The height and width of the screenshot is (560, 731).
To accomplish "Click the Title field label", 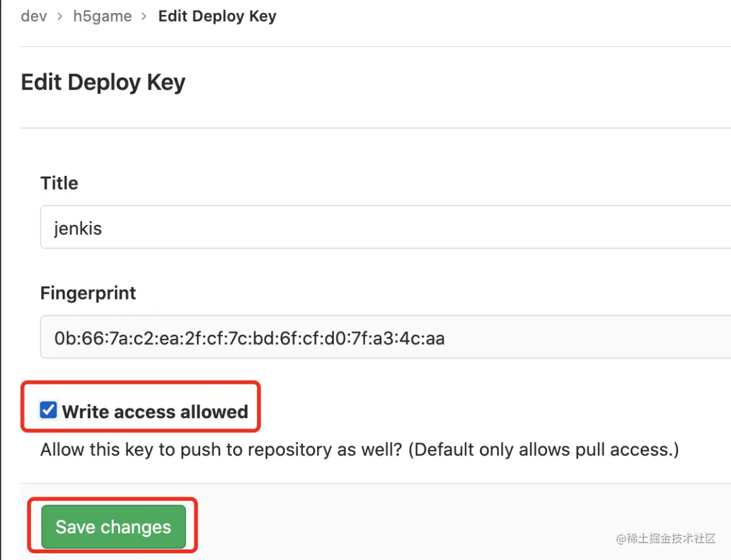I will (x=59, y=183).
